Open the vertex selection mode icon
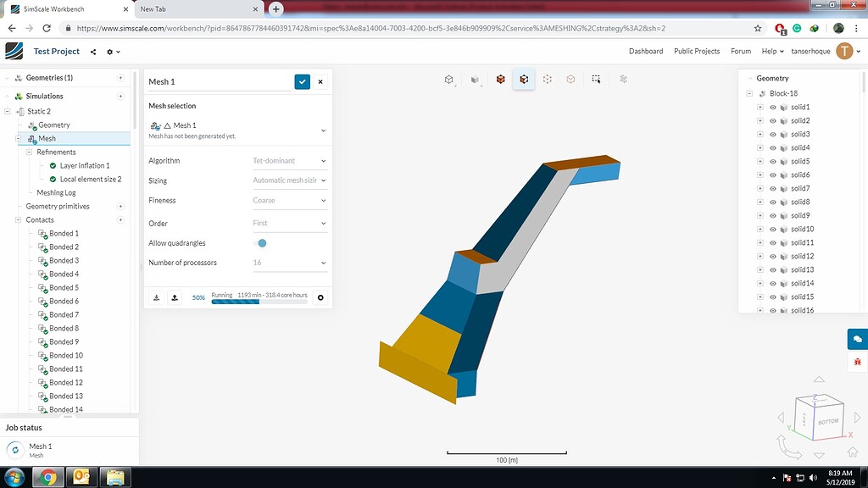Image resolution: width=868 pixels, height=488 pixels. point(548,79)
